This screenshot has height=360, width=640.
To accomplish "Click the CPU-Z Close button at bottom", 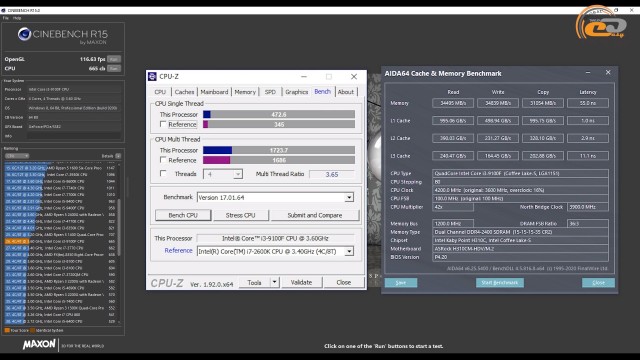I will pos(344,282).
